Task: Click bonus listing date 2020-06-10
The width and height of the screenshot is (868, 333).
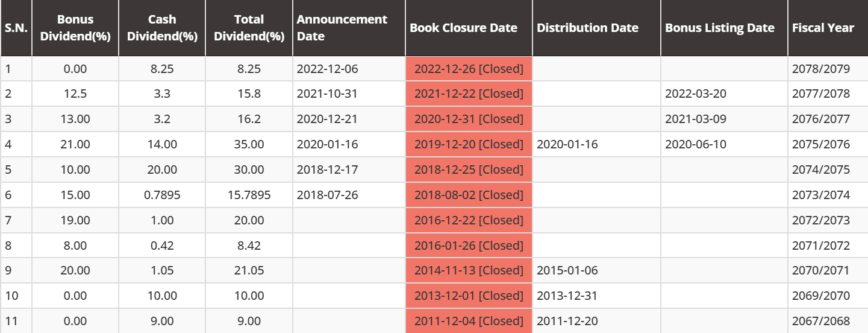Action: tap(695, 144)
